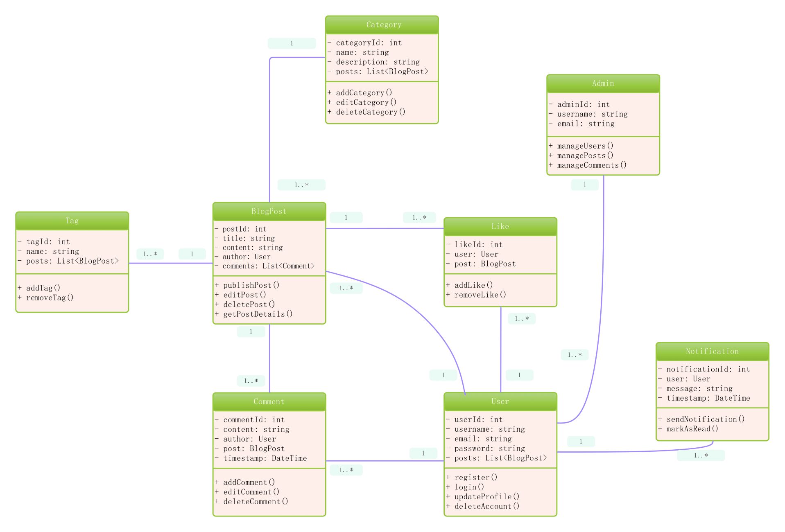Select the BlogPost class header

pos(269,211)
